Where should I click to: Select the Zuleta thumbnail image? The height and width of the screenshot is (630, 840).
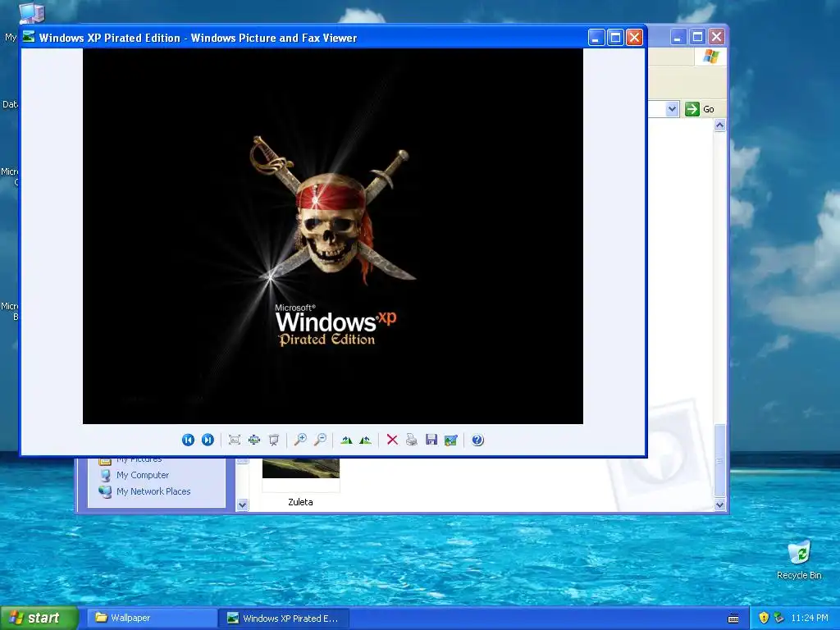point(301,468)
